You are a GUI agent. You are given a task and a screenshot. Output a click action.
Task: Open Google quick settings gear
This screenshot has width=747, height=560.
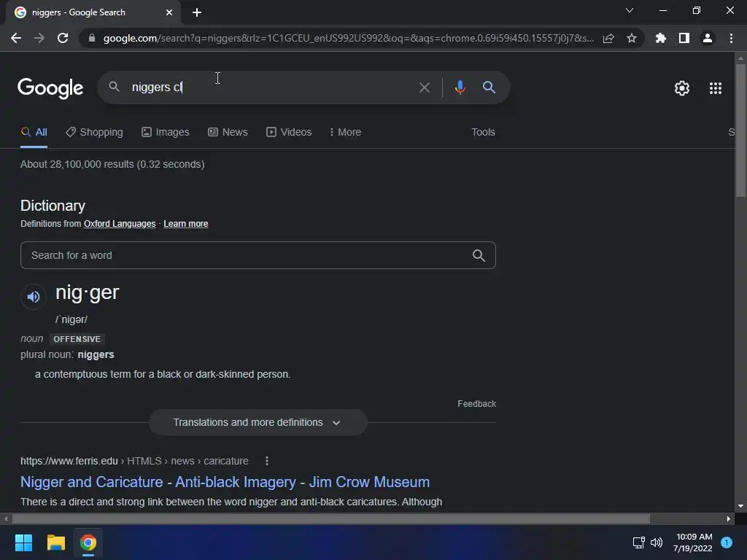point(682,88)
